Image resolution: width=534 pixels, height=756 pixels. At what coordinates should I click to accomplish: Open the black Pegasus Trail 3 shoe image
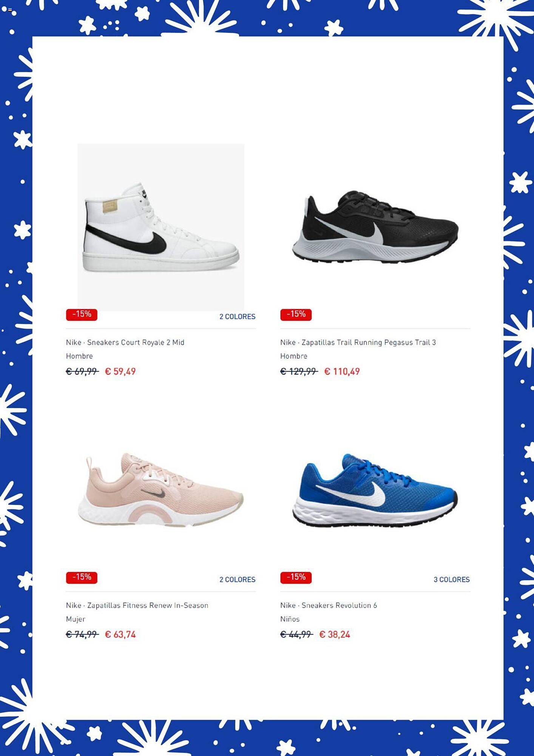point(375,227)
